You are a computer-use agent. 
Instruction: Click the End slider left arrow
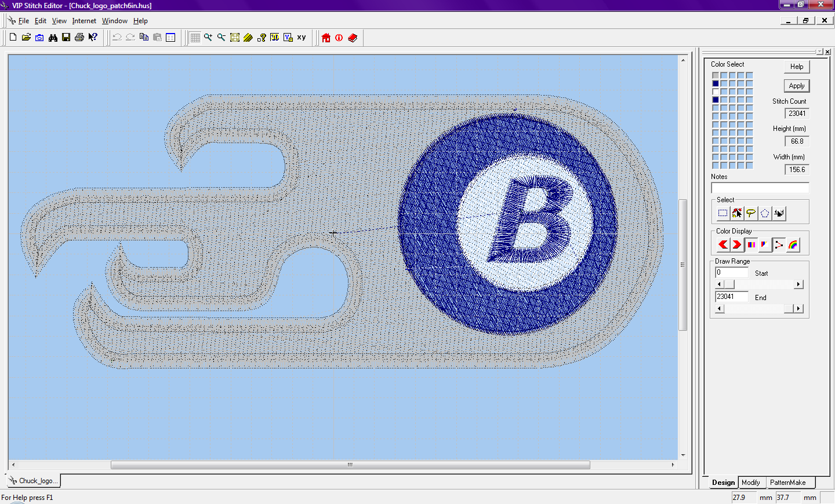tap(720, 309)
